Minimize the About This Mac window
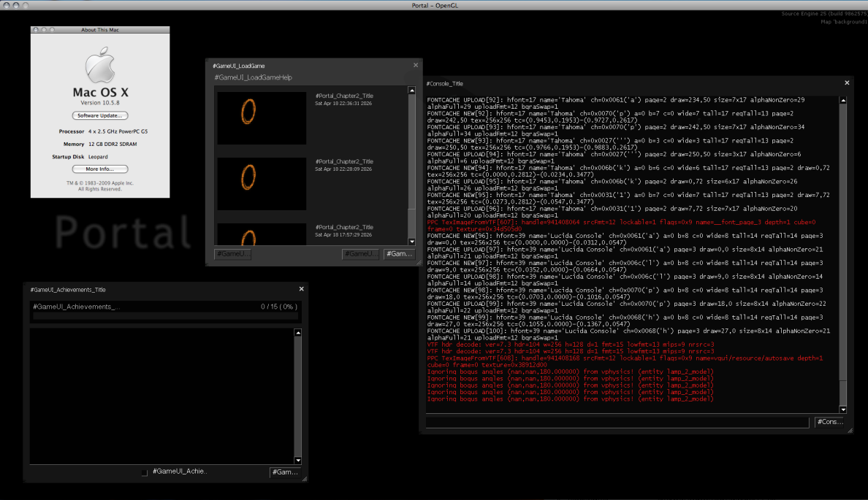The image size is (868, 500). pos(45,30)
